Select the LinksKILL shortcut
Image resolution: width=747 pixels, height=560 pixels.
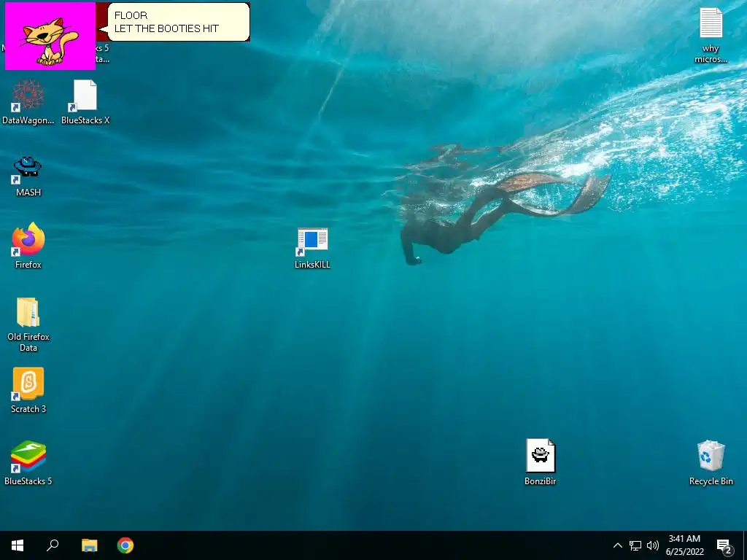tap(312, 248)
